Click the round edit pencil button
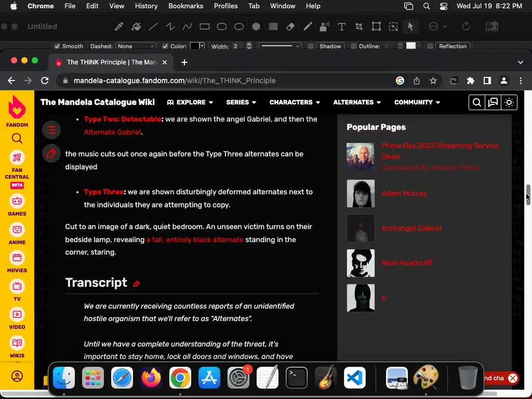This screenshot has height=399, width=532. click(x=51, y=154)
